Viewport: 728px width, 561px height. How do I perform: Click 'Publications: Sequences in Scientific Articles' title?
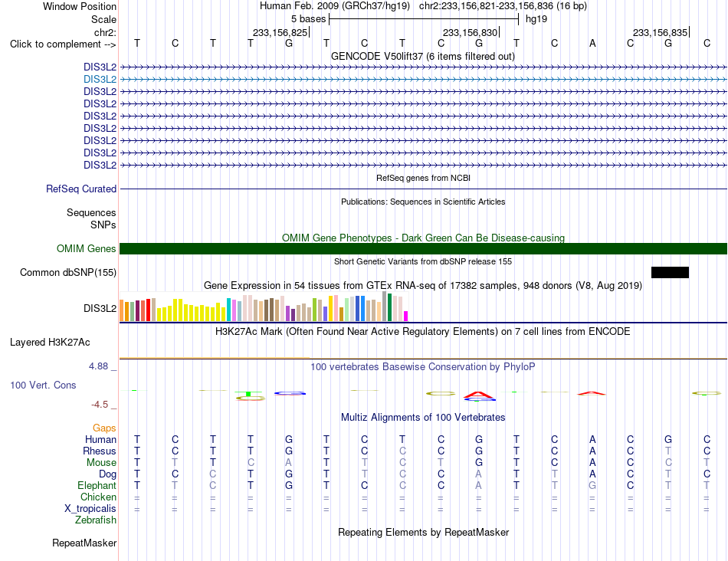tap(423, 202)
